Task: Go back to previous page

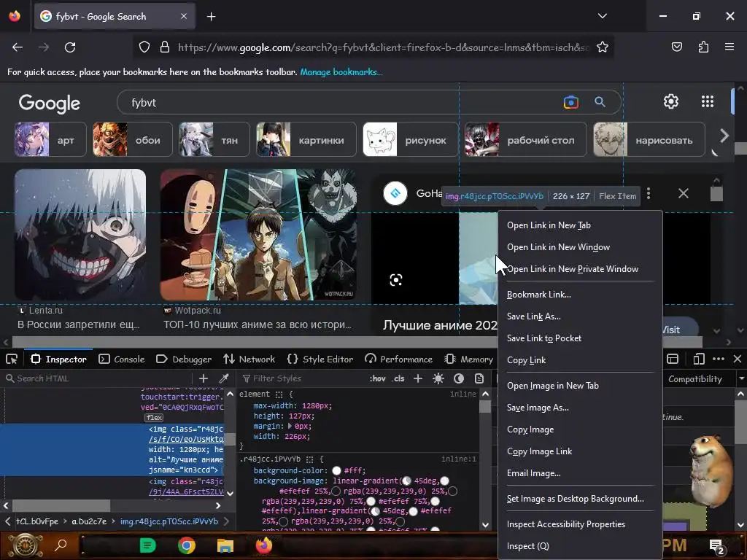Action: (18, 47)
